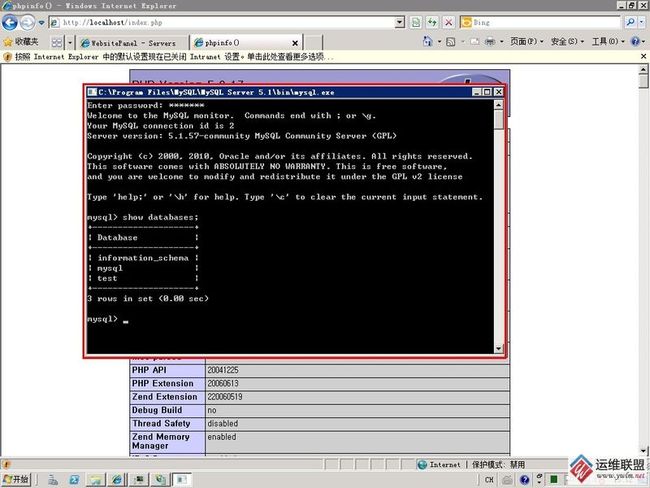Image resolution: width=650 pixels, height=488 pixels.
Task: Go back with the browser Back arrow
Action: [x=10, y=22]
